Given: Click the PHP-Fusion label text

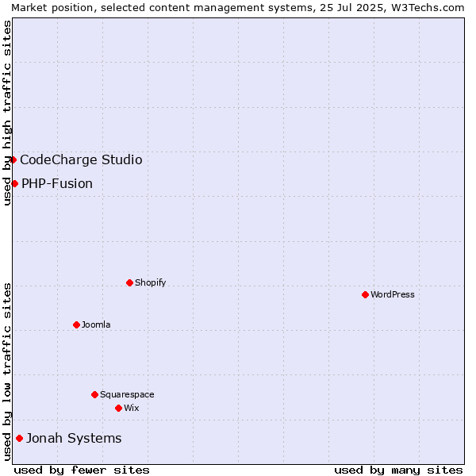Looking at the screenshot, I should (57, 184).
